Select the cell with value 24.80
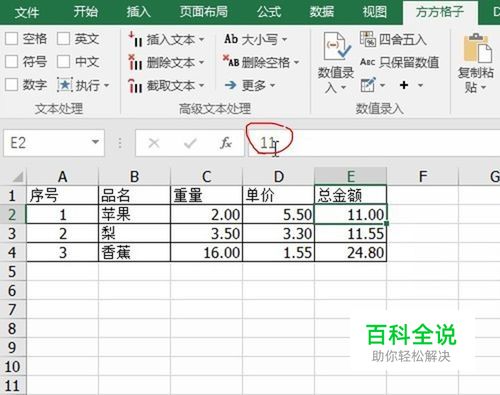Image resolution: width=500 pixels, height=395 pixels. pos(351,252)
